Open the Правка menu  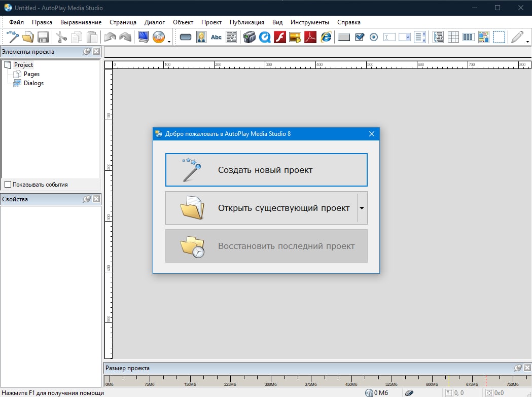(42, 22)
